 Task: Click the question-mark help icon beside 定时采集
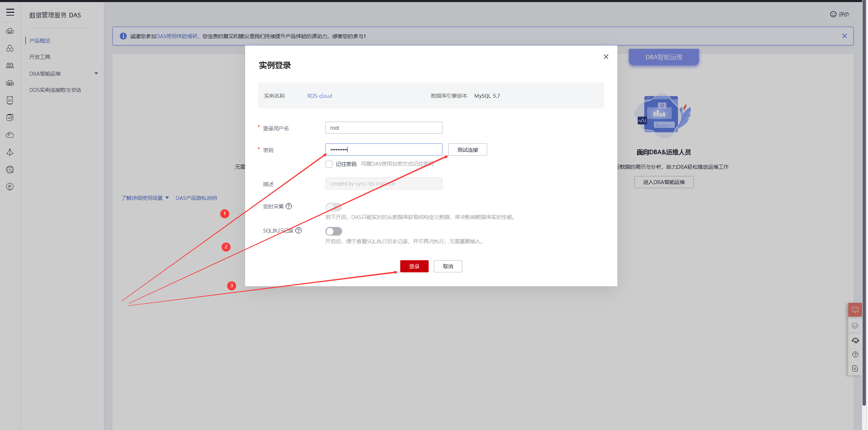click(289, 206)
